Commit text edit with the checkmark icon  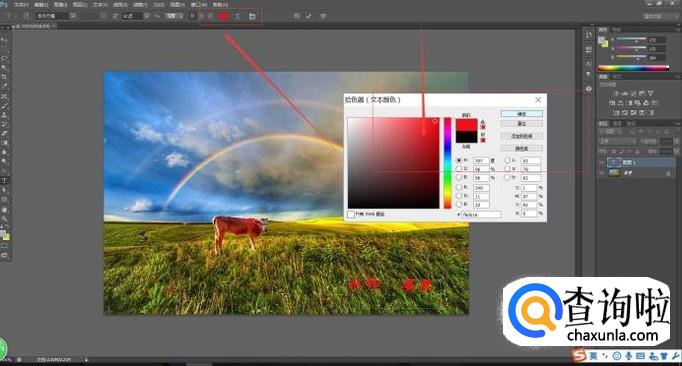[309, 16]
